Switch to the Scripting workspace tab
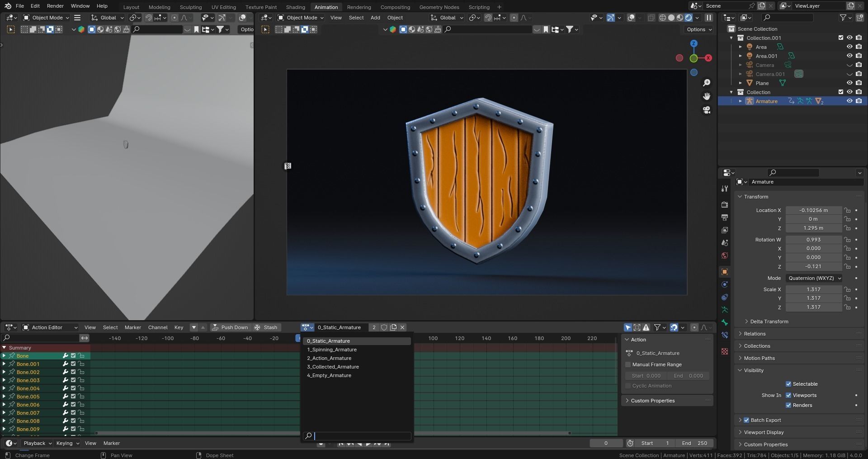868x459 pixels. click(479, 7)
